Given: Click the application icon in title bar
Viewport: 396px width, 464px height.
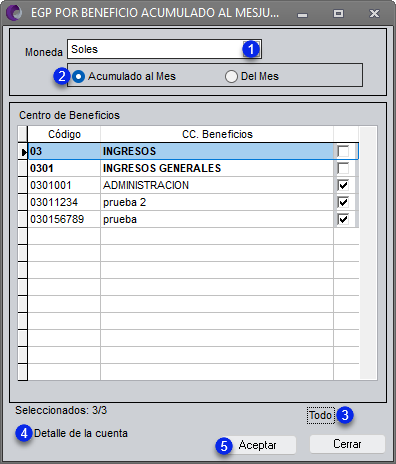Looking at the screenshot, I should tap(14, 13).
